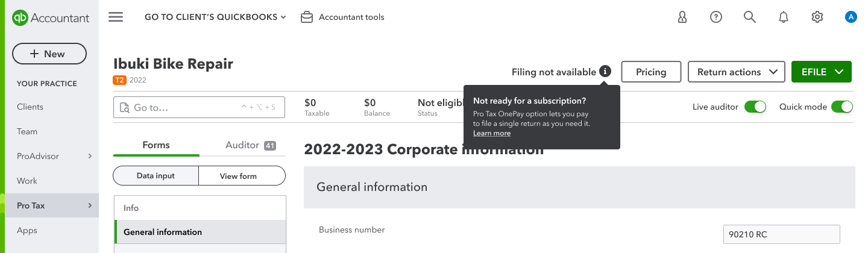Disable the Quick mode toggle
Image resolution: width=868 pixels, height=253 pixels.
tap(842, 107)
